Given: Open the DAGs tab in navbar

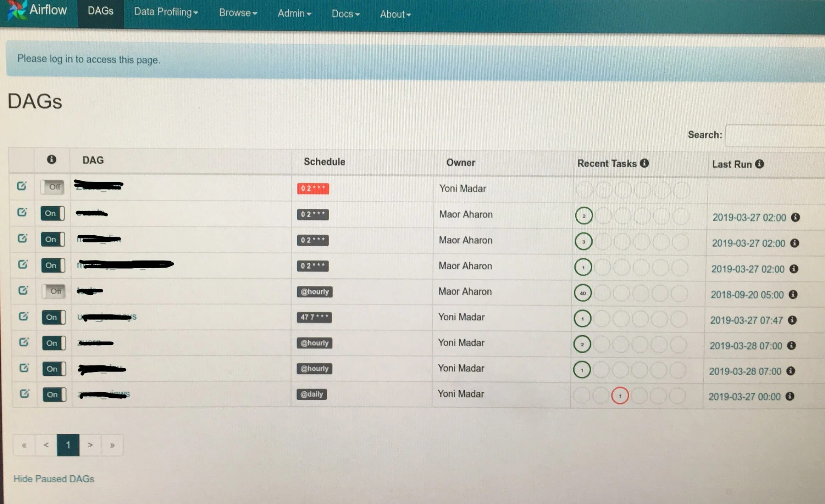Looking at the screenshot, I should click(x=100, y=11).
